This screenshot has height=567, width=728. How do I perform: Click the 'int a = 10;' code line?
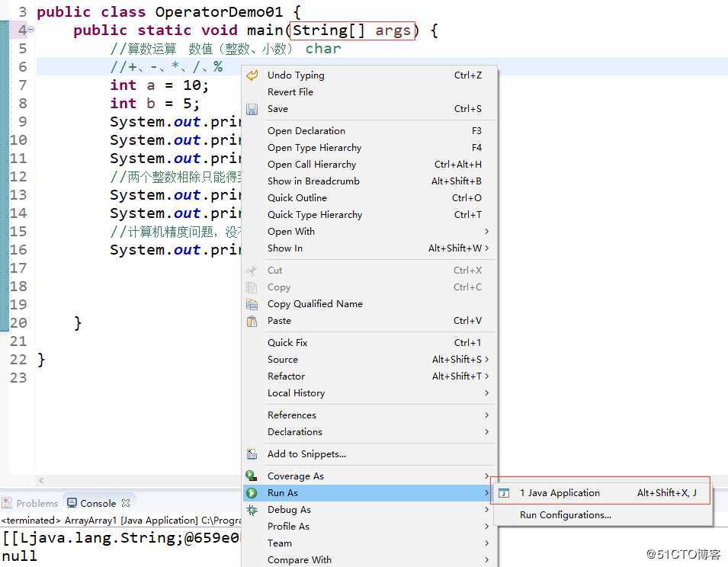[x=159, y=85]
